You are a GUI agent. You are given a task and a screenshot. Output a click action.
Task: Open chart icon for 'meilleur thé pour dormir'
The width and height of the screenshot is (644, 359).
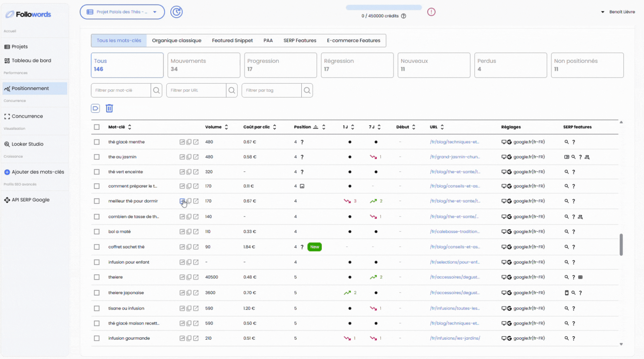tap(182, 201)
